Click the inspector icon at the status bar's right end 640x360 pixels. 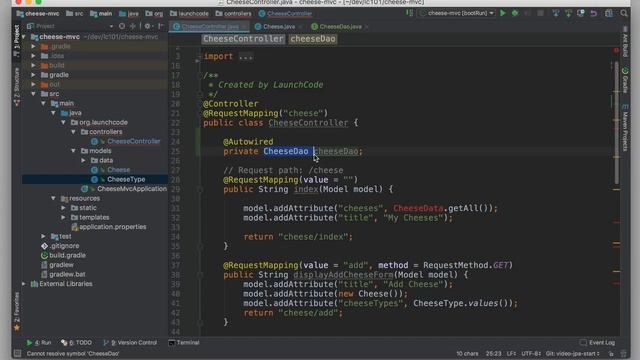623,354
